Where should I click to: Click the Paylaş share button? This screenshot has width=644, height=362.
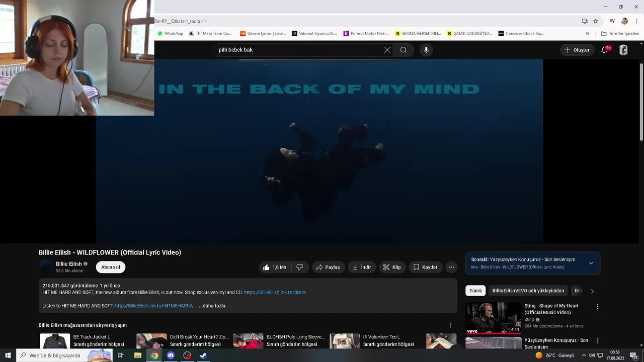328,267
